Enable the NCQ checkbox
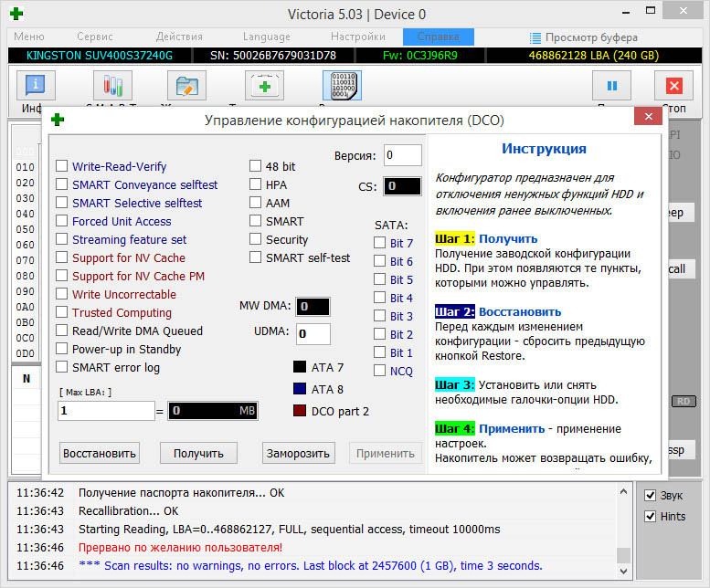 point(379,371)
